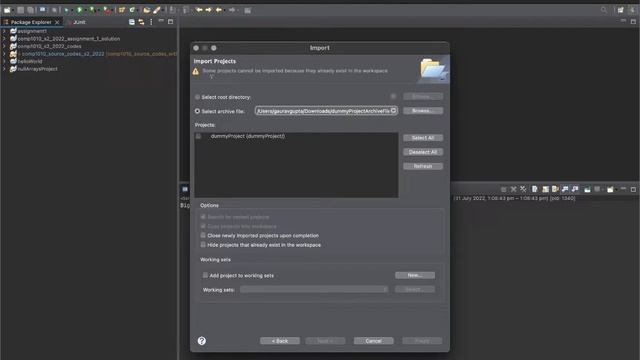Minimize the Package Explorer view
The image size is (640, 360).
tap(161, 21)
